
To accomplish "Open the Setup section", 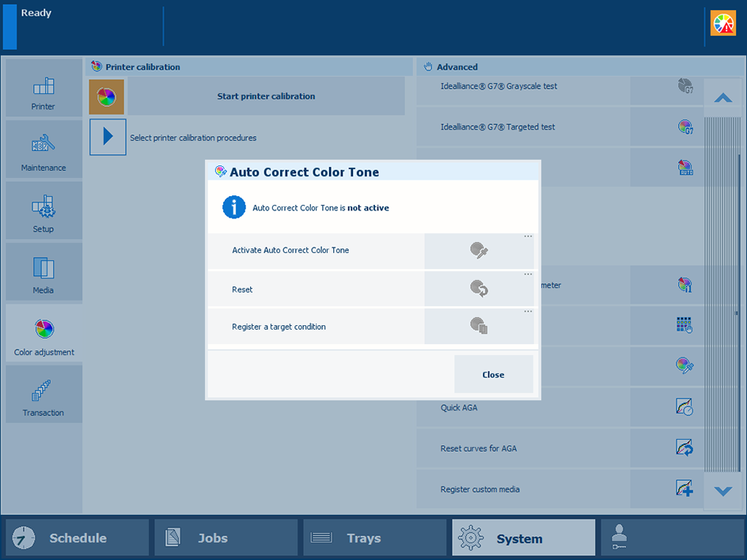I will 44,211.
